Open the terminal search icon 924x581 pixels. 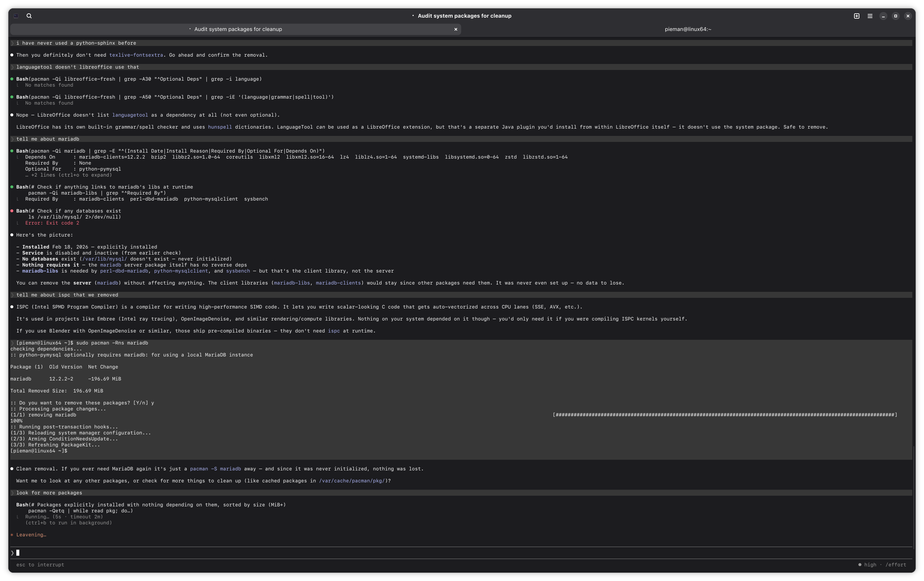[29, 16]
